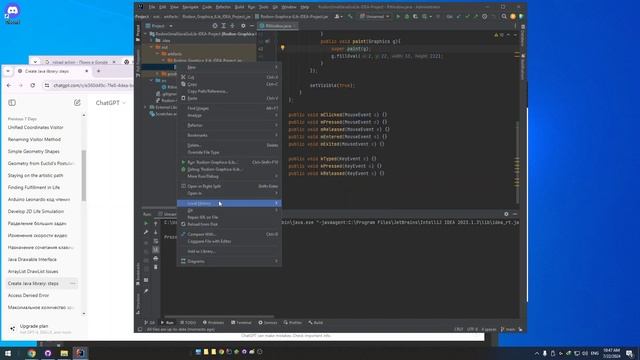Select Copy in the context menu
Screen dimensions: 640x360
[229, 84]
